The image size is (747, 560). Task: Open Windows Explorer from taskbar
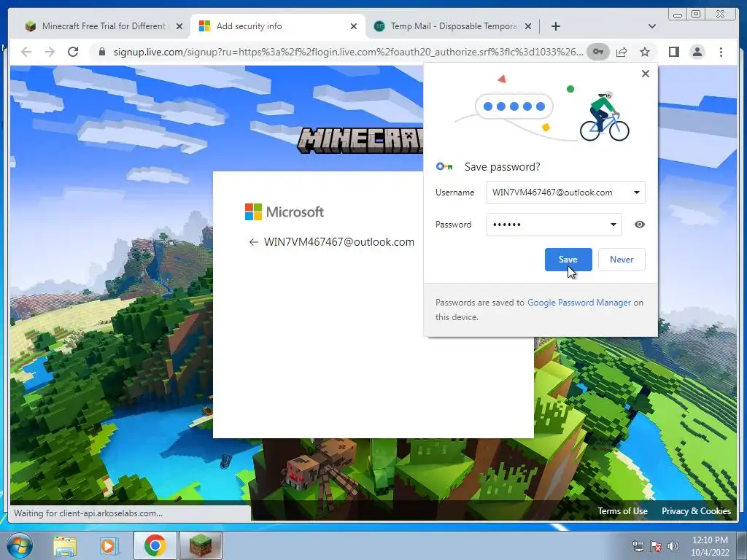pyautogui.click(x=65, y=545)
